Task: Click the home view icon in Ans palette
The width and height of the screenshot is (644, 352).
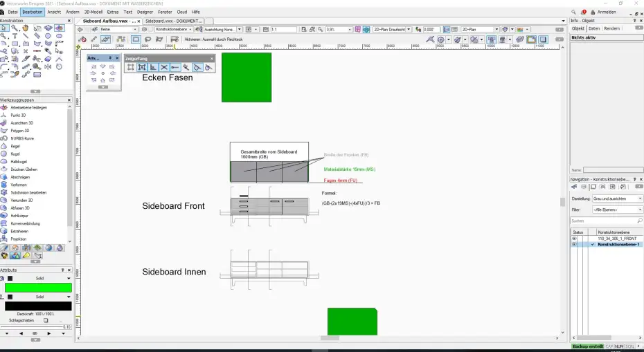Action: (x=102, y=80)
